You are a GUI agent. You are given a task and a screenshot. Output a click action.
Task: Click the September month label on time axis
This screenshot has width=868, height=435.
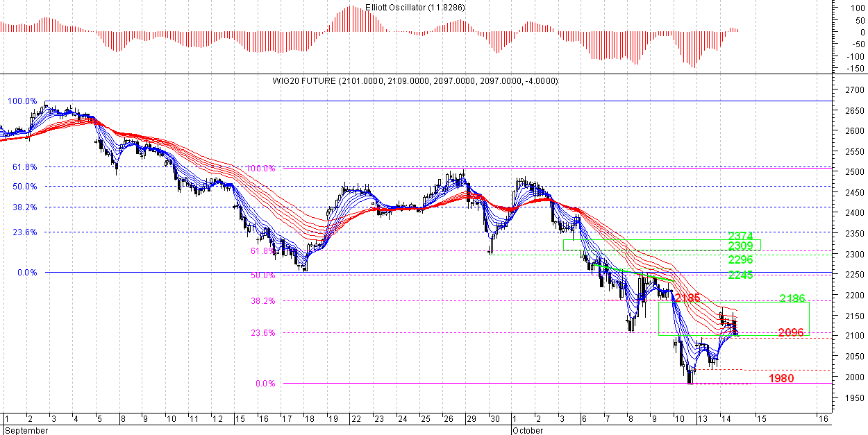coord(25,430)
